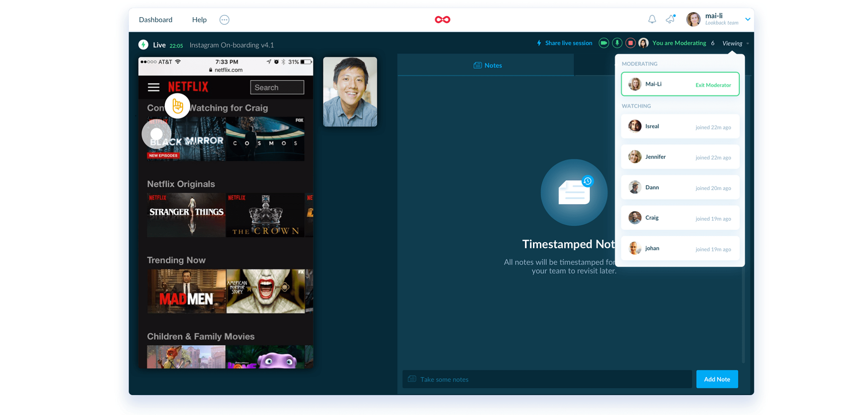Click the red stop recording button

point(631,43)
